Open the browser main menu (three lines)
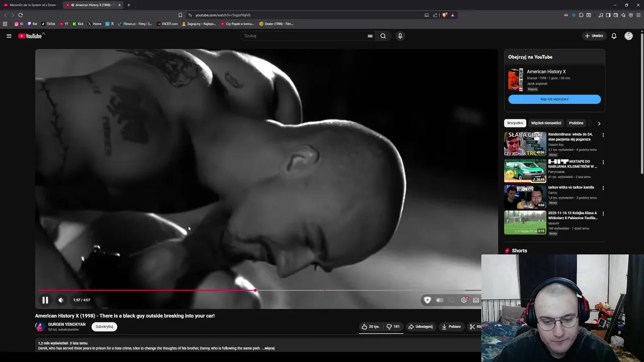 coord(638,15)
